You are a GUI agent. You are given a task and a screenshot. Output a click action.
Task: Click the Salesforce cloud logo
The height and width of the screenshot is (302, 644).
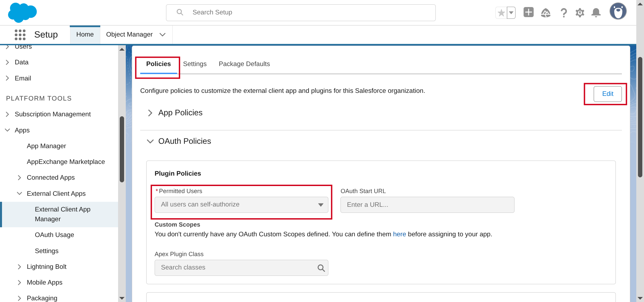22,12
